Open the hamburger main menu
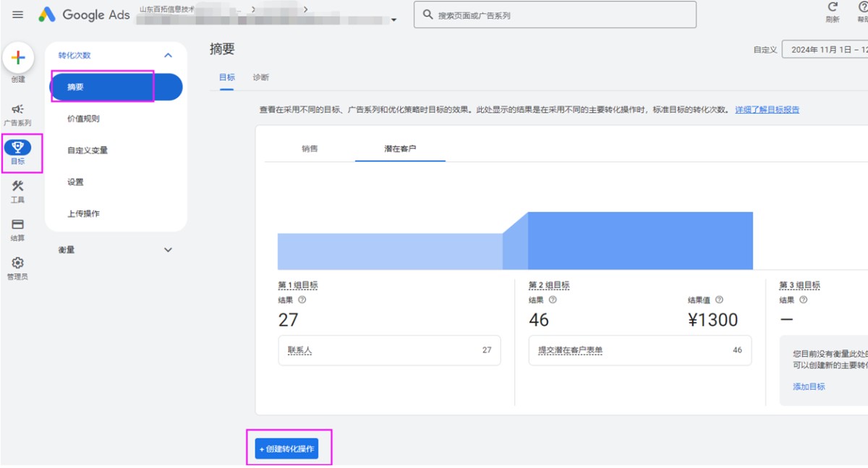 (x=18, y=14)
